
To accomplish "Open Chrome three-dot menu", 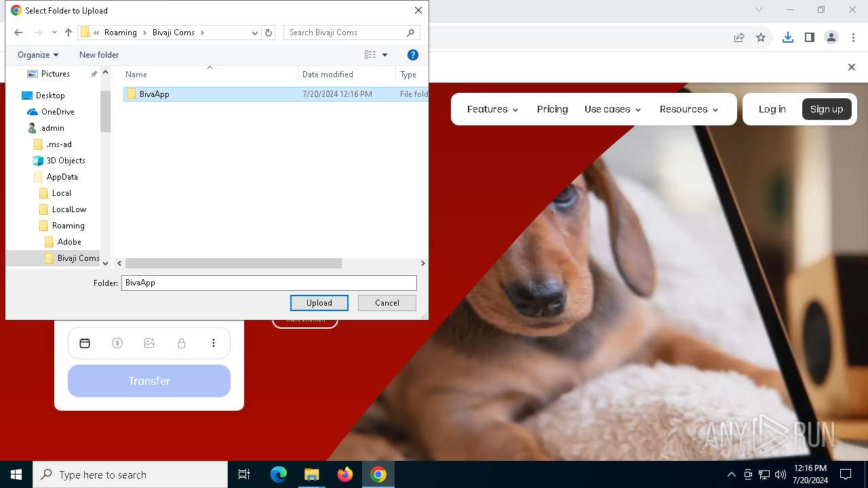I will click(854, 38).
